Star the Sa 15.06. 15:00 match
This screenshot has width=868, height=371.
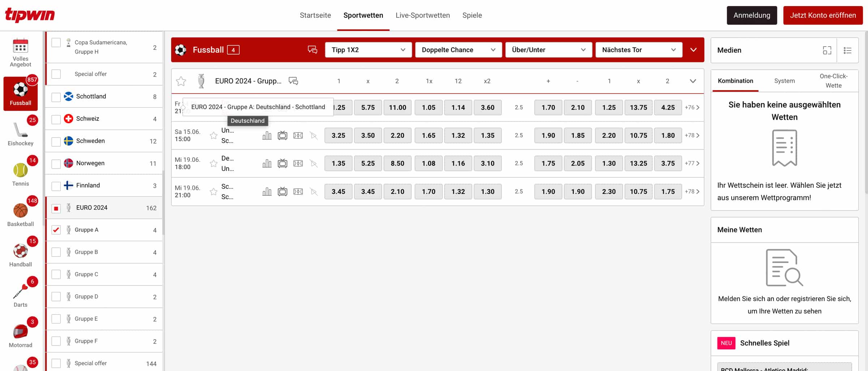click(213, 135)
